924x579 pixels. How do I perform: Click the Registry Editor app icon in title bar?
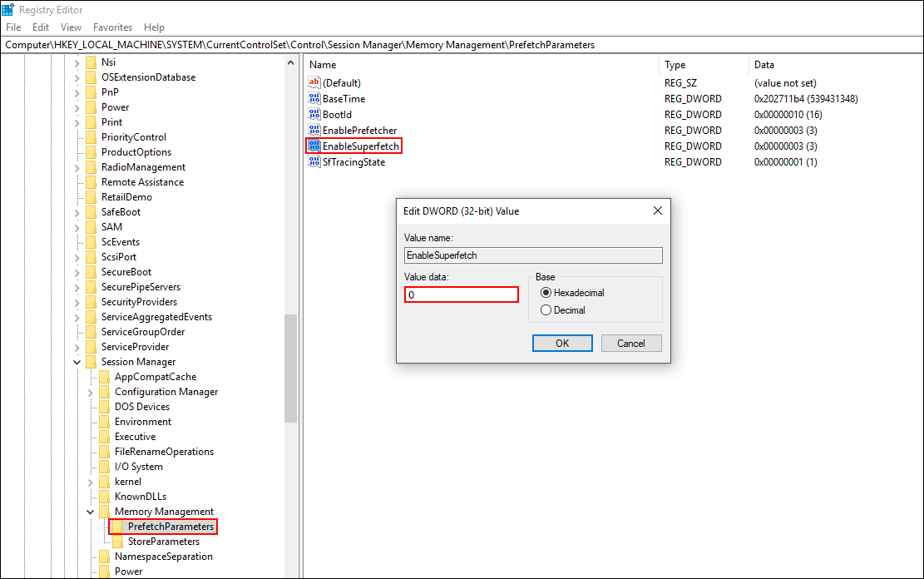[x=7, y=10]
